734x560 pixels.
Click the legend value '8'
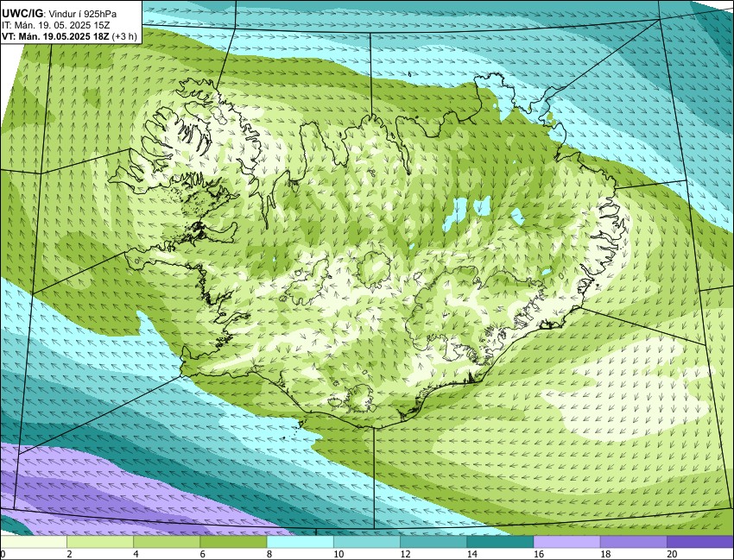pos(269,554)
